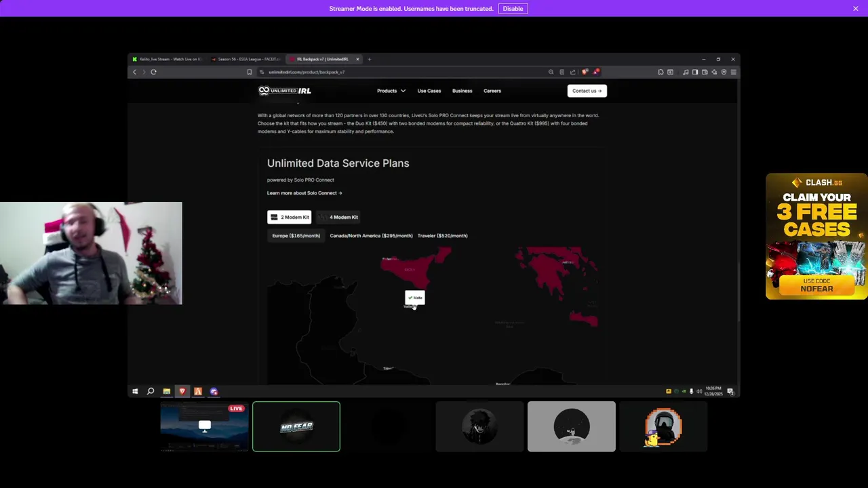This screenshot has width=868, height=488.
Task: Close the IRL Backpack v7 tab
Action: click(357, 59)
